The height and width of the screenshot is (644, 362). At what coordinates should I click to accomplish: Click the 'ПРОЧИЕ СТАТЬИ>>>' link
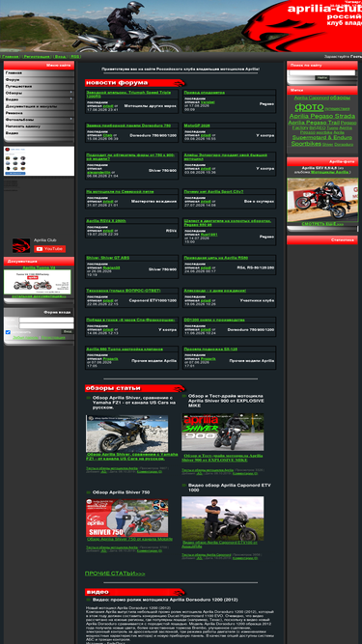pyautogui.click(x=115, y=574)
